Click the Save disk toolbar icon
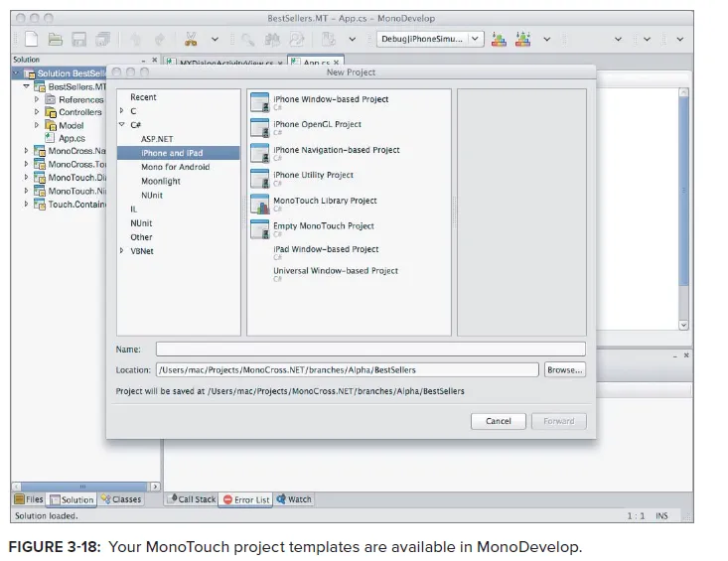This screenshot has width=728, height=561. [78, 40]
